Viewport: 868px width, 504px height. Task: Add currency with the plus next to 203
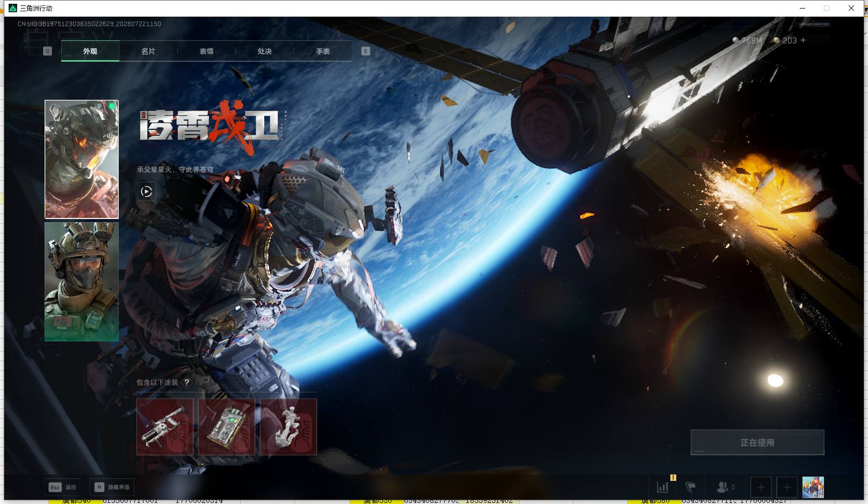(803, 40)
